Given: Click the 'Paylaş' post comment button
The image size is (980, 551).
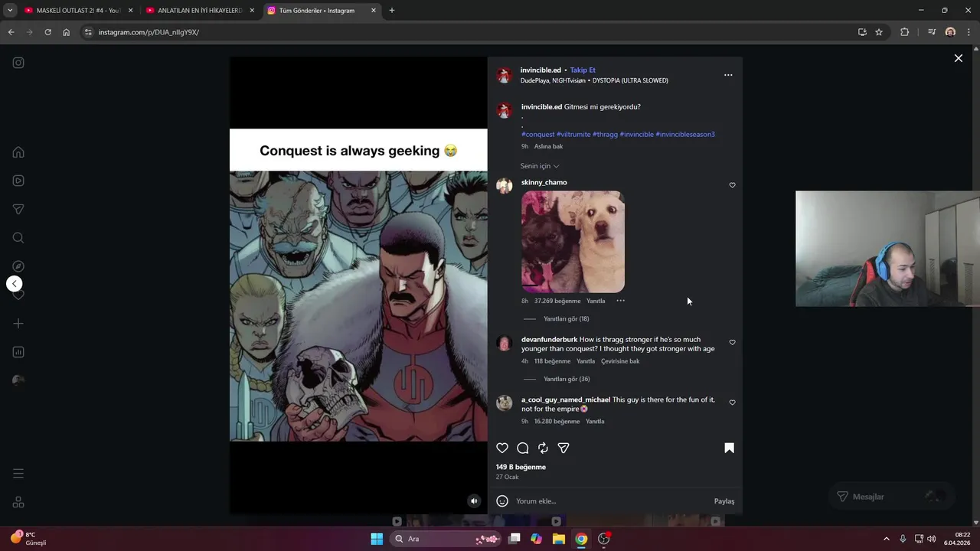Looking at the screenshot, I should click(724, 501).
